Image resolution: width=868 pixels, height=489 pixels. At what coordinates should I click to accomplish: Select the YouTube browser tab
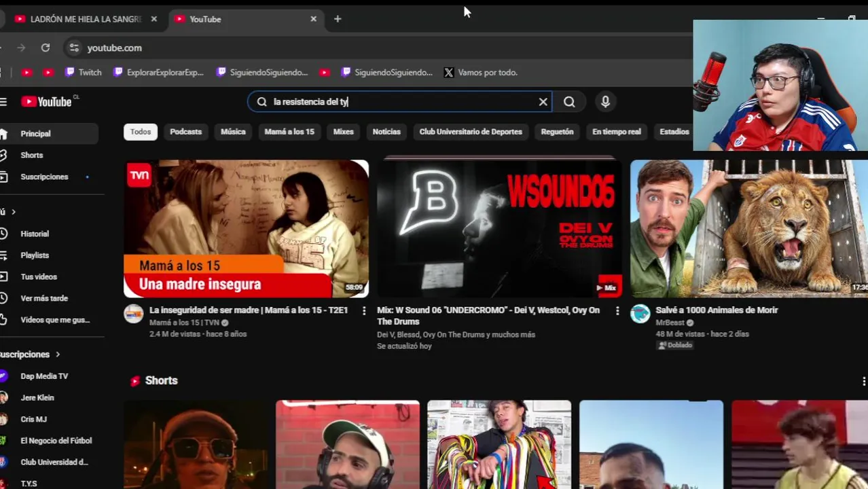[245, 19]
